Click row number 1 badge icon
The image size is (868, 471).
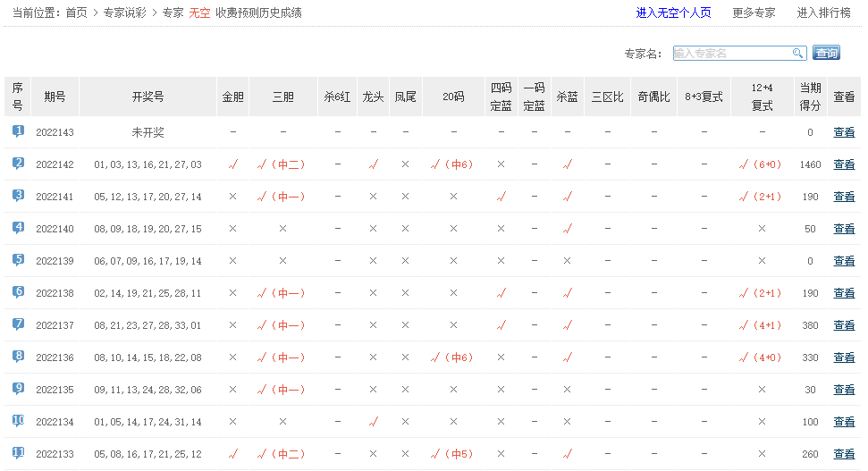coord(18,131)
